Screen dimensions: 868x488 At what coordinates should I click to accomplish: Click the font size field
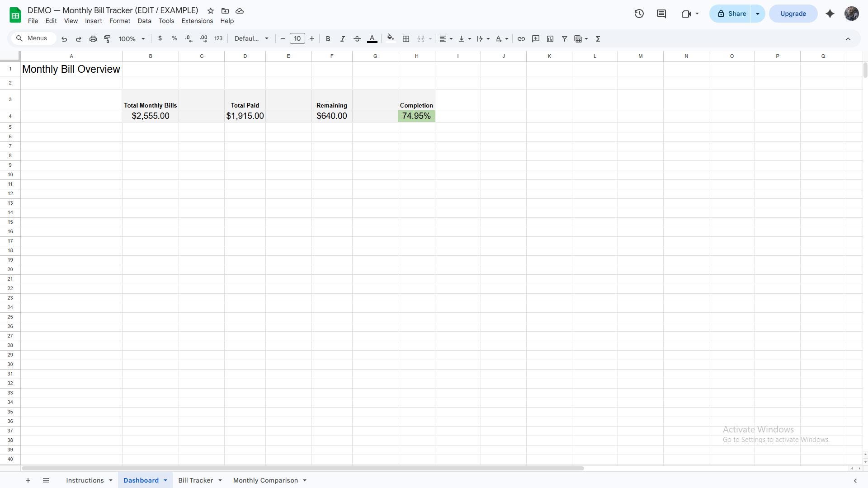297,39
